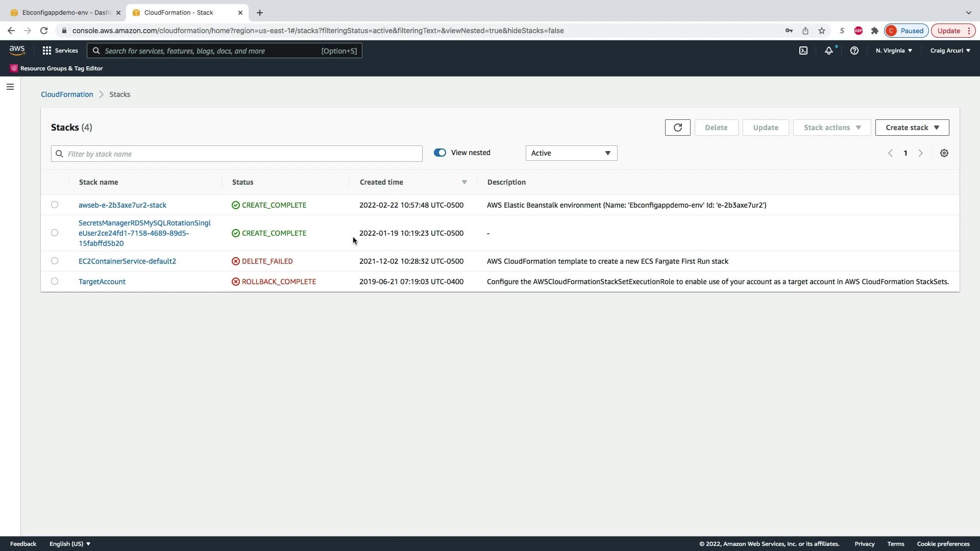Select the awseb-e-2b3axe7ur2-stack radio button
Screen dimensions: 980x551
[55, 205]
